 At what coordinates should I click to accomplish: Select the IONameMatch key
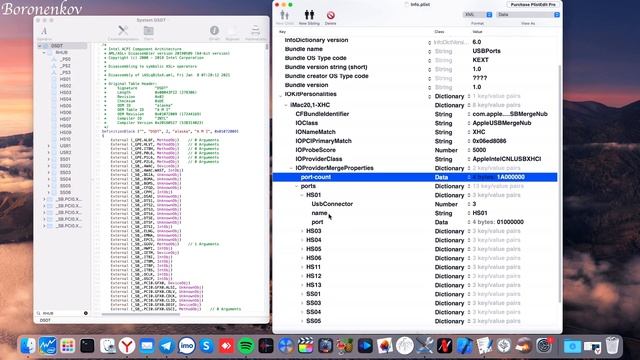click(x=315, y=132)
